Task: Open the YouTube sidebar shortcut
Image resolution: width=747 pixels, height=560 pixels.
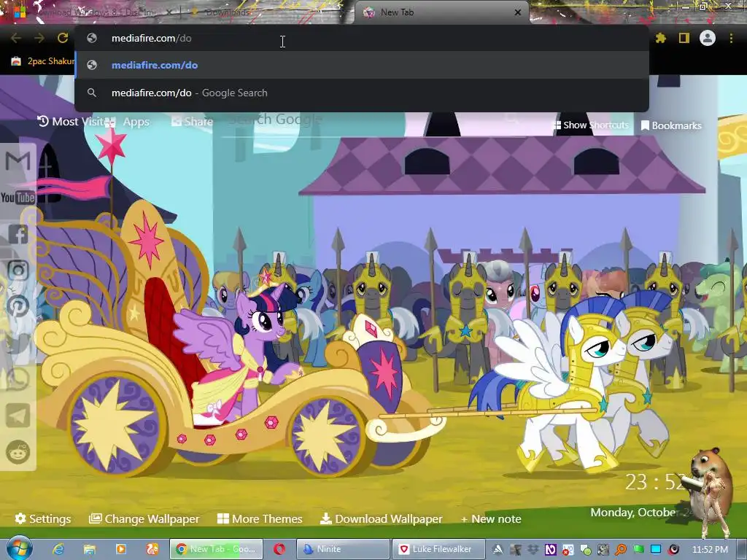Action: tap(18, 197)
